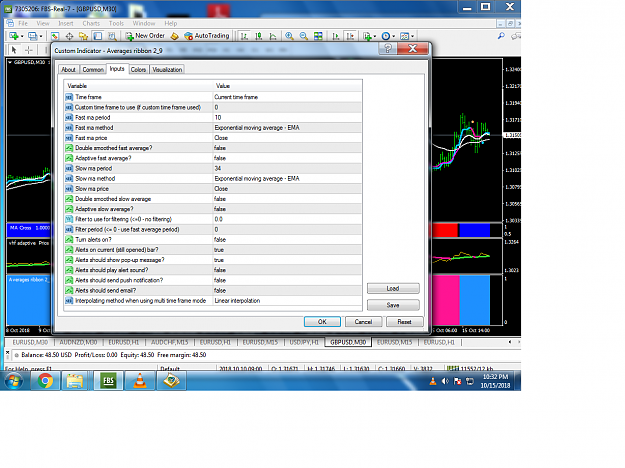Toggle Double smoothed slow average false value
The height and width of the screenshot is (468, 625).
click(287, 199)
